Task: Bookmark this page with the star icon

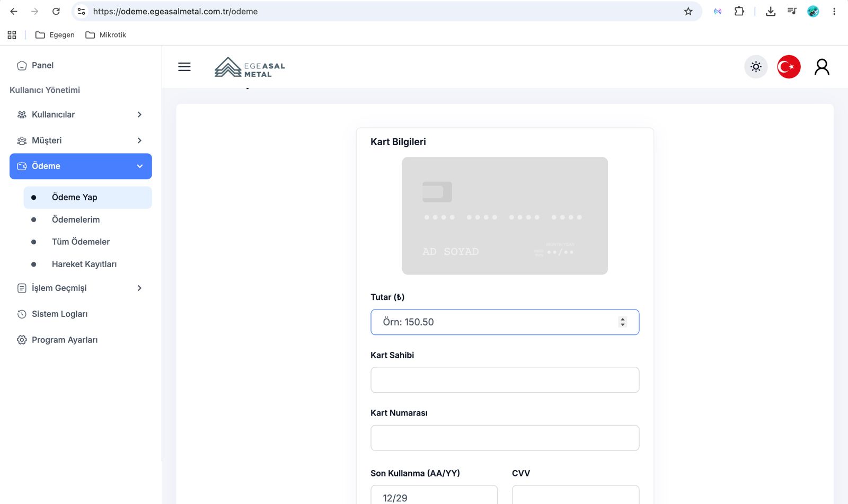Action: coord(688,11)
